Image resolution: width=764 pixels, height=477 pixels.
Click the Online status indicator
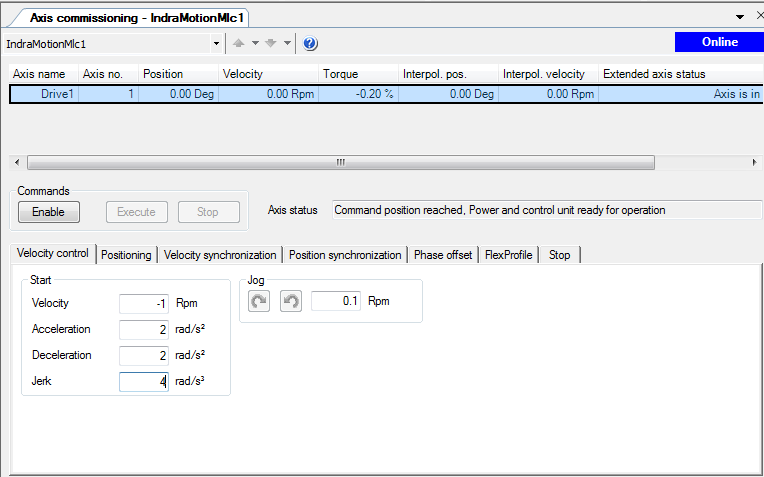pos(719,42)
